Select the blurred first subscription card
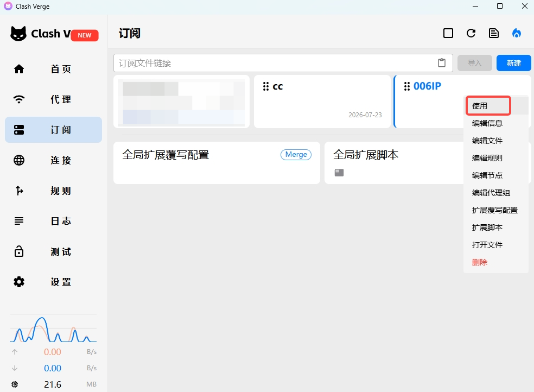This screenshot has width=534, height=392. tap(181, 102)
